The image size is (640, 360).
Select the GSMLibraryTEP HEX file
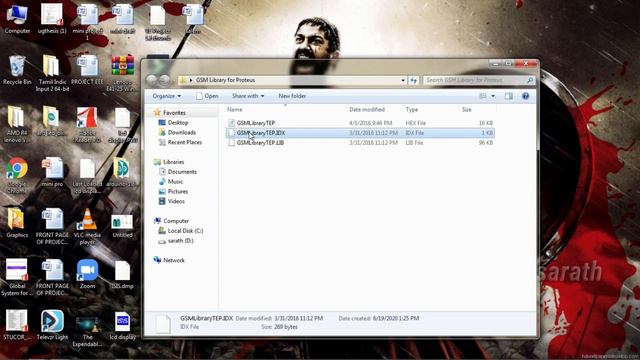point(360,123)
